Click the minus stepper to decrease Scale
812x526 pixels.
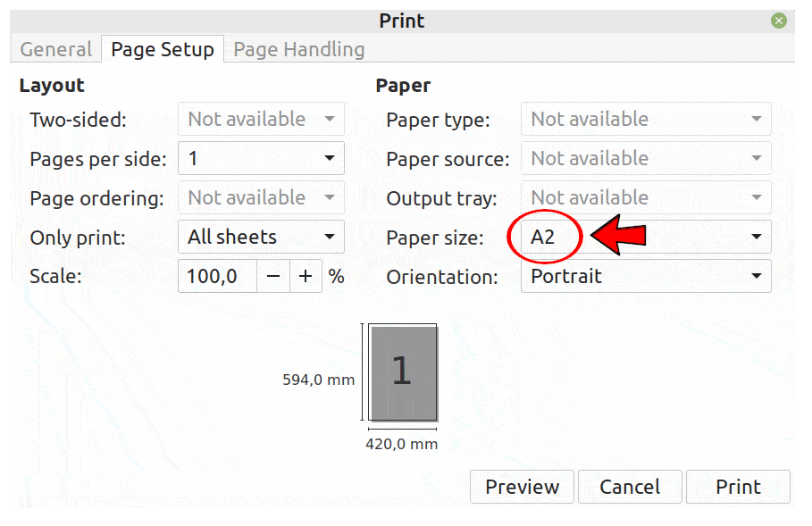pos(273,276)
